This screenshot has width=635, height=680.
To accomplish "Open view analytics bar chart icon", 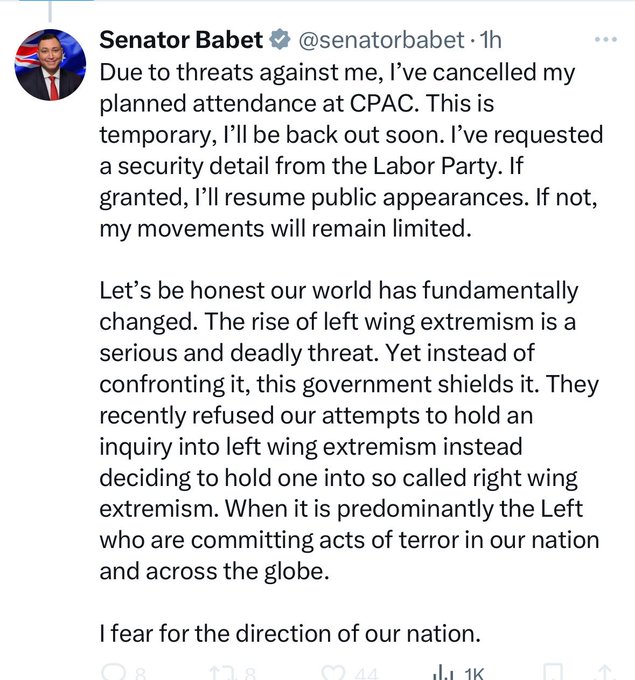I will click(x=444, y=672).
